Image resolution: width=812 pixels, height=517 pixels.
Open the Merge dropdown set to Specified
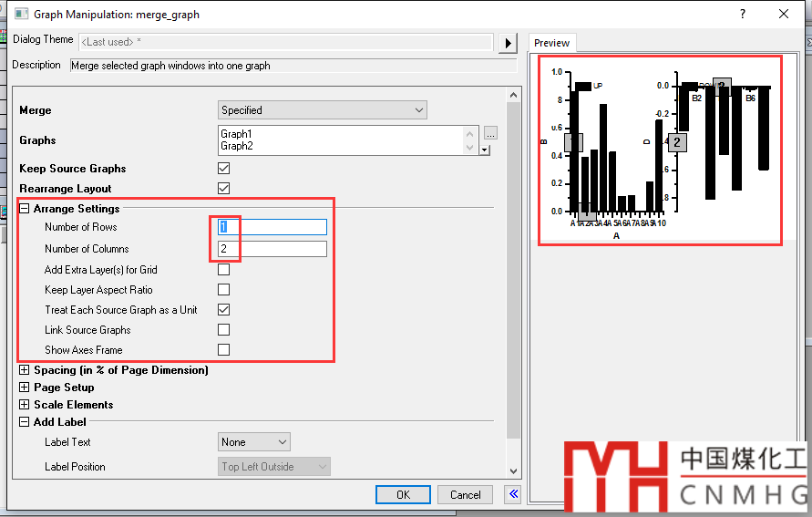click(322, 109)
